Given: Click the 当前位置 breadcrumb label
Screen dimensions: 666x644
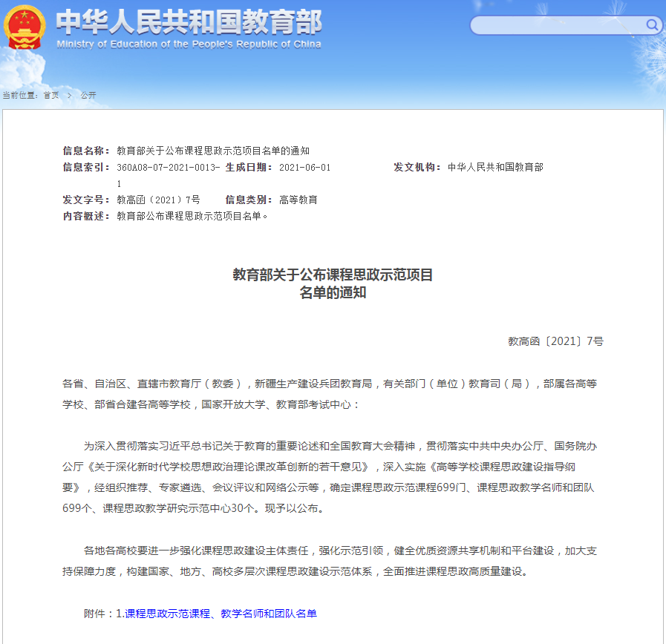Looking at the screenshot, I should tap(20, 95).
